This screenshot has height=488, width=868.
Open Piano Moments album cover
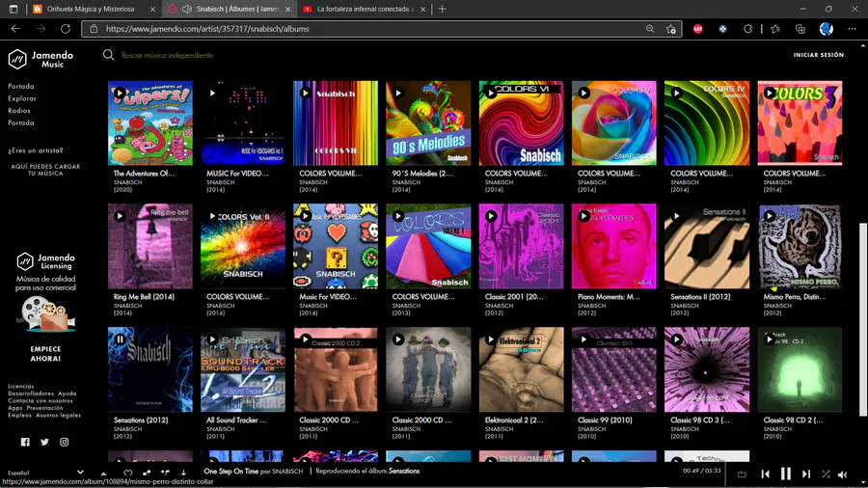[x=614, y=246]
